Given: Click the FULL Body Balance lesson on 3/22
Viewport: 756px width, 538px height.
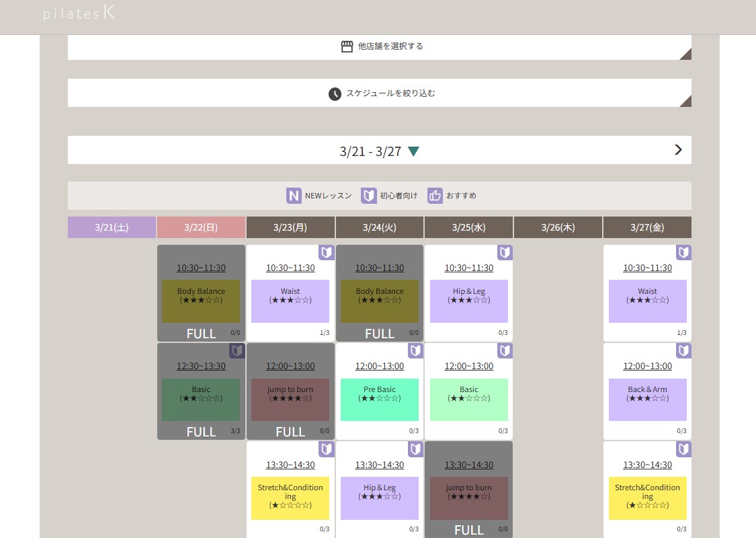Looking at the screenshot, I should (201, 296).
